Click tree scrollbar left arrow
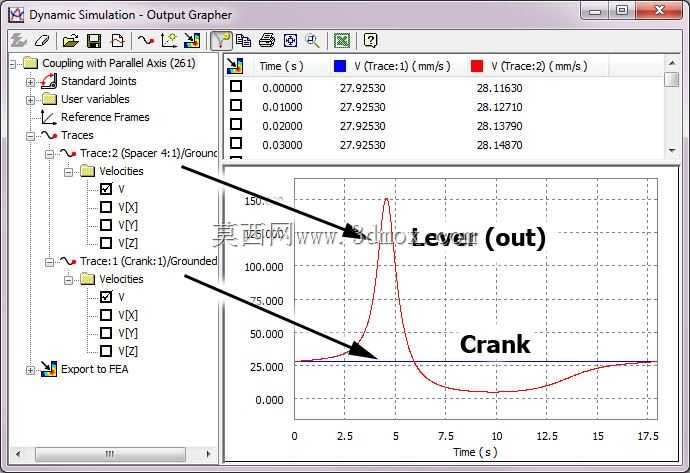The width and height of the screenshot is (690, 473). click(18, 454)
